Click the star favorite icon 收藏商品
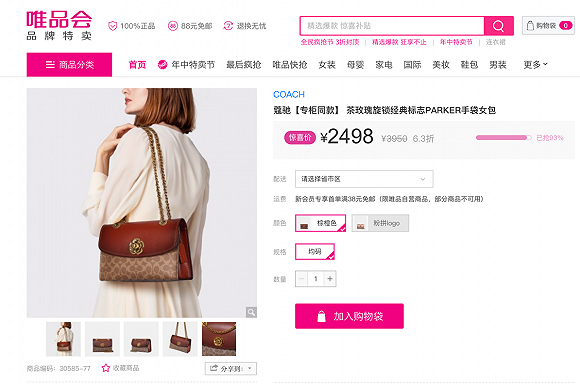 [106, 368]
